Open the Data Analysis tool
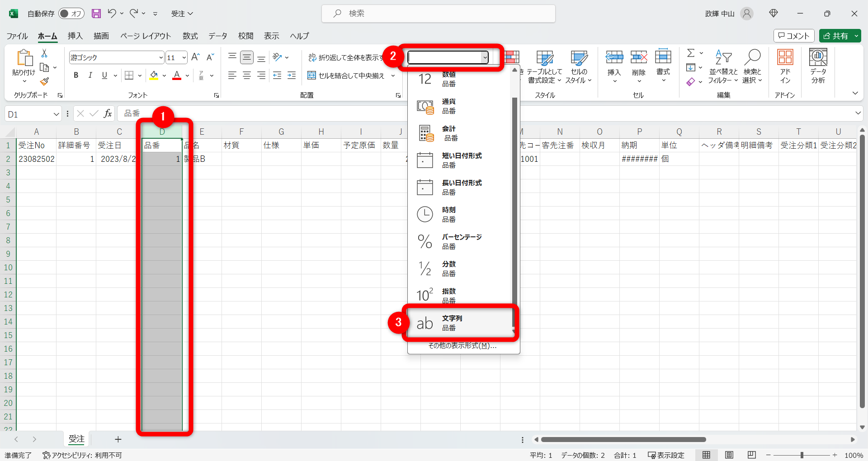Viewport: 868px width, 461px height. click(x=818, y=66)
